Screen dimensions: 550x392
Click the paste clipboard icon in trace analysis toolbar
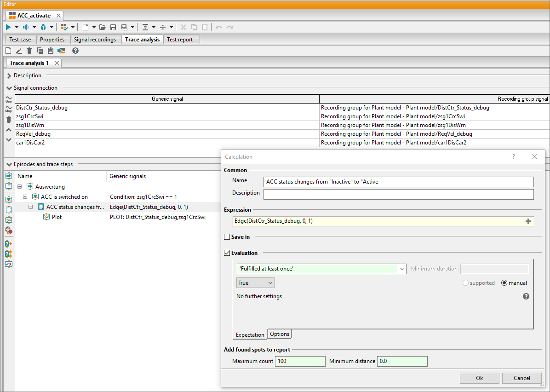51,51
